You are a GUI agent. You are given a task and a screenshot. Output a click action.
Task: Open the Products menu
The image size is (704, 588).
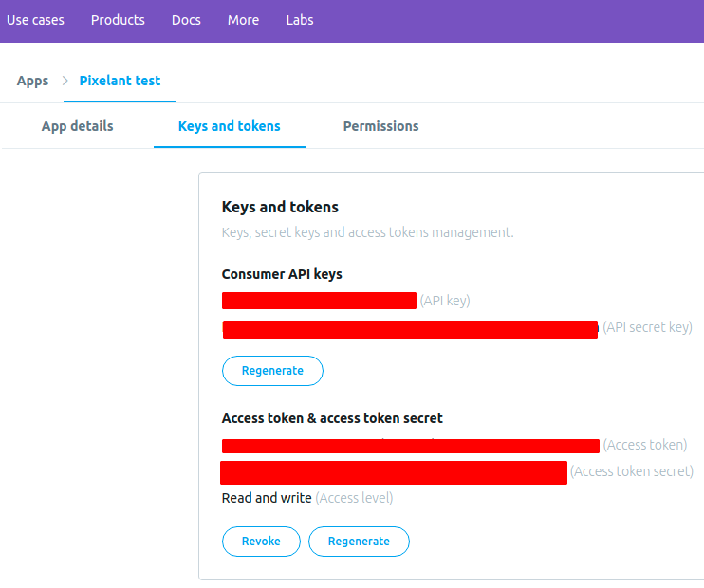118,20
